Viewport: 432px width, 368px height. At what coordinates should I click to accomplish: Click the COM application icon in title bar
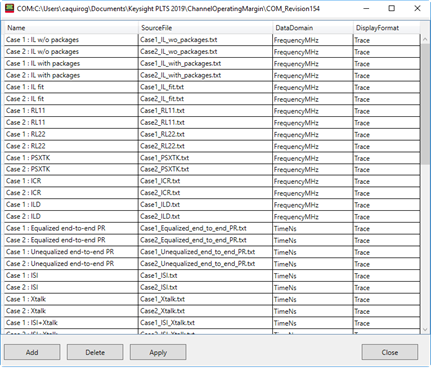pyautogui.click(x=10, y=8)
